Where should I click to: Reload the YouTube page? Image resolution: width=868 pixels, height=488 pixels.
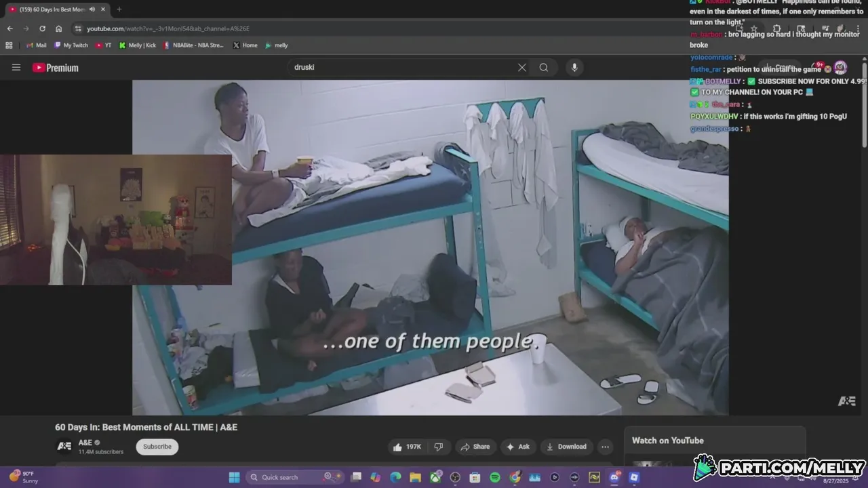42,28
